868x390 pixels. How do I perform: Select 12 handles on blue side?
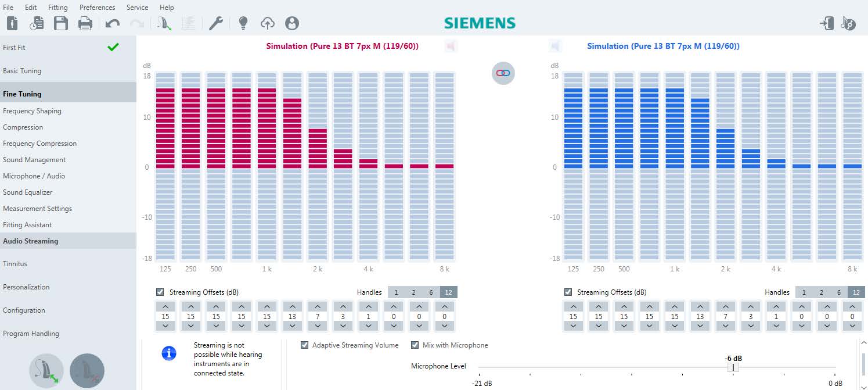tap(856, 292)
